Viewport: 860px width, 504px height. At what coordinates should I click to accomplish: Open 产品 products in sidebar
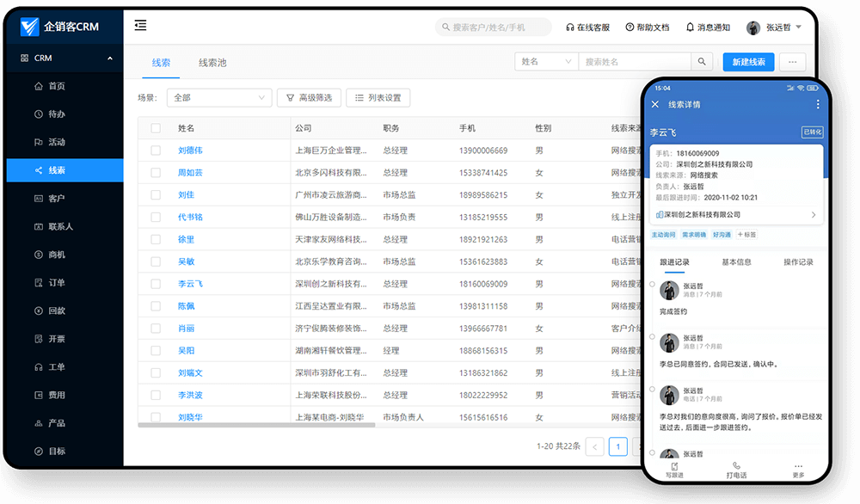[x=64, y=423]
